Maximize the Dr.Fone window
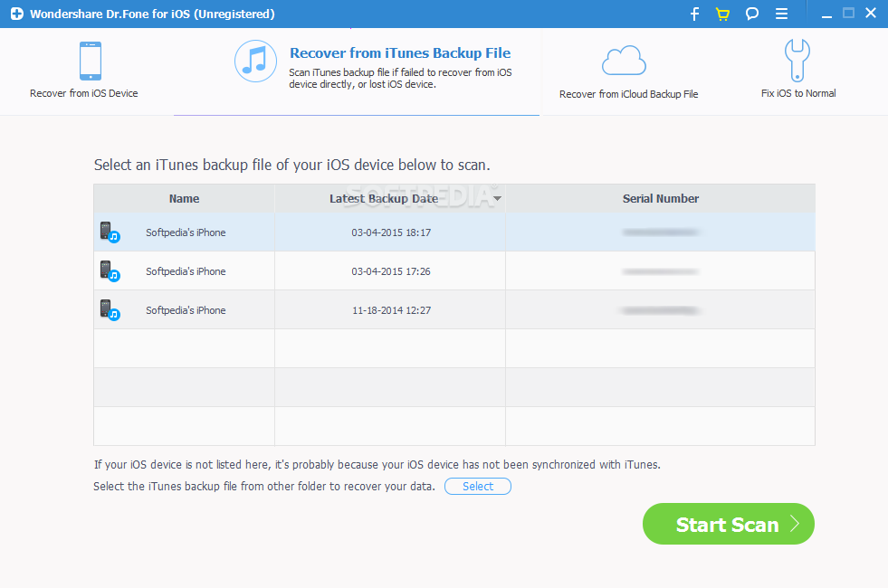The height and width of the screenshot is (588, 888). coord(848,13)
